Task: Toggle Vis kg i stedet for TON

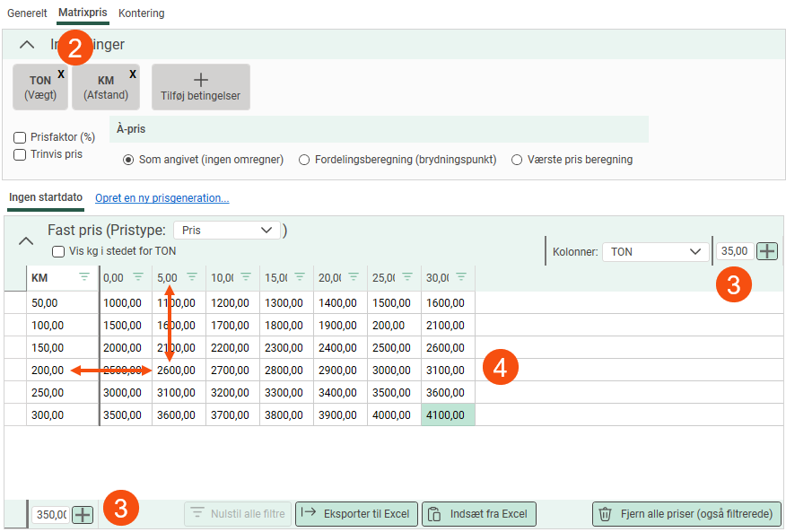Action: click(x=58, y=252)
